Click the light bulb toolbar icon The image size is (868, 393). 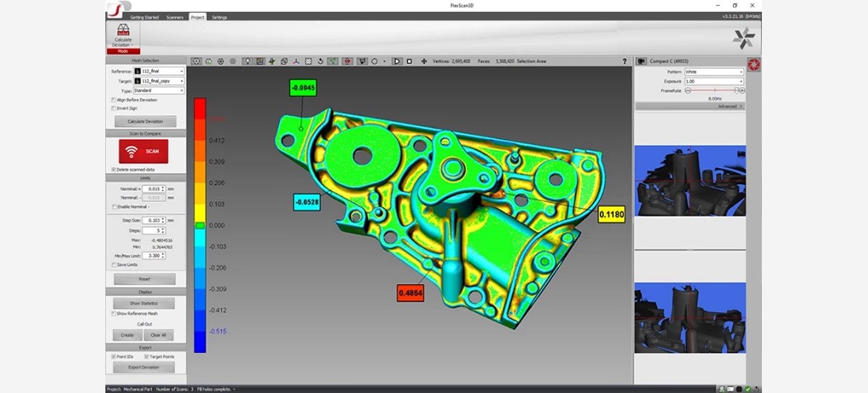click(x=247, y=62)
